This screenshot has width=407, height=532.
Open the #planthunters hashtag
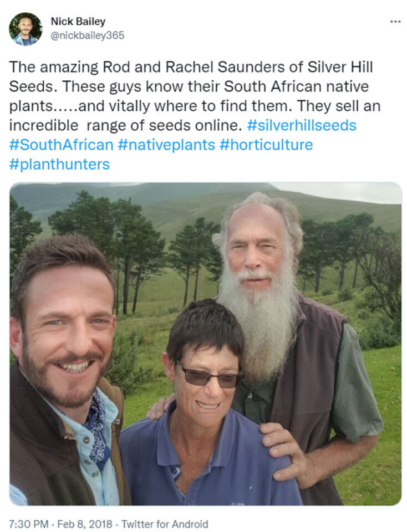59,165
